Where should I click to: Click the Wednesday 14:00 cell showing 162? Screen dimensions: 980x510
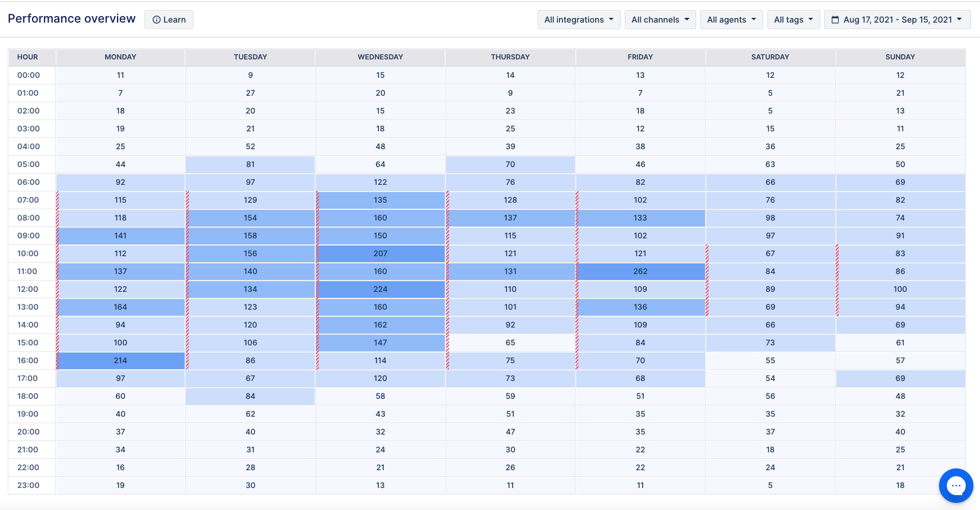click(380, 325)
